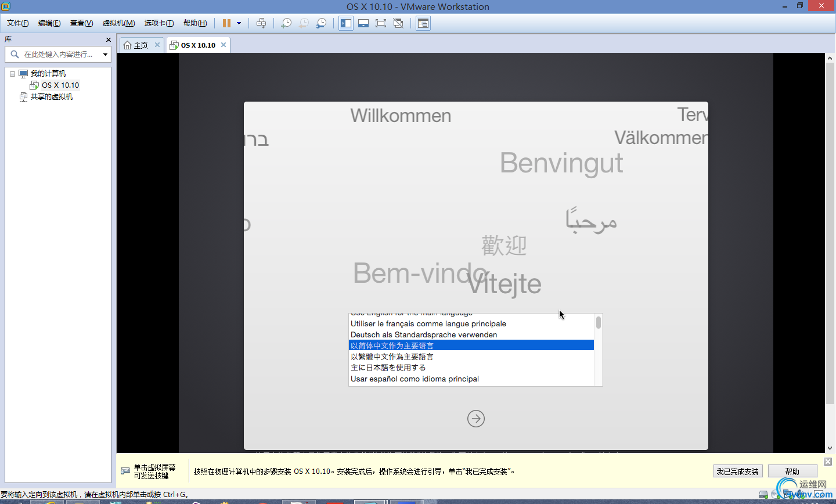Toggle the thumbnail bar view

[x=363, y=23]
